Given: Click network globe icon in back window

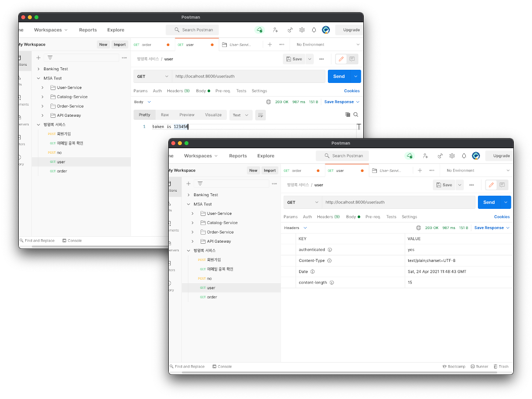Looking at the screenshot, I should (268, 102).
